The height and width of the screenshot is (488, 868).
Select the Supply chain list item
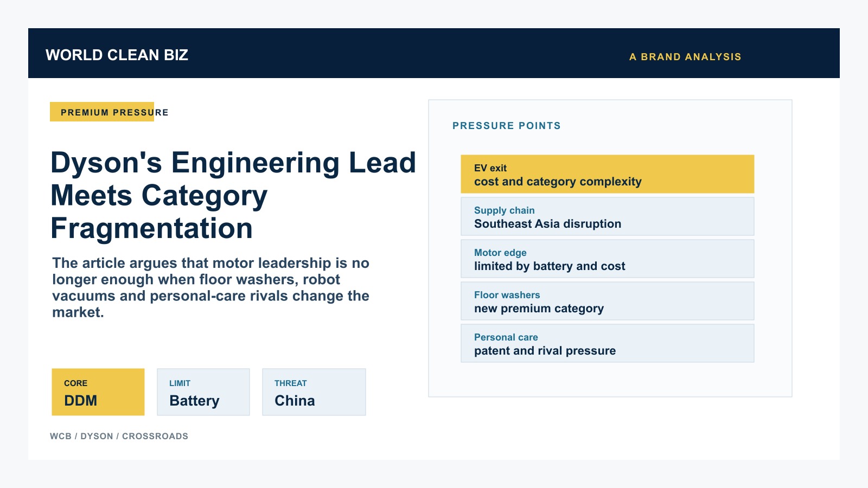point(608,216)
